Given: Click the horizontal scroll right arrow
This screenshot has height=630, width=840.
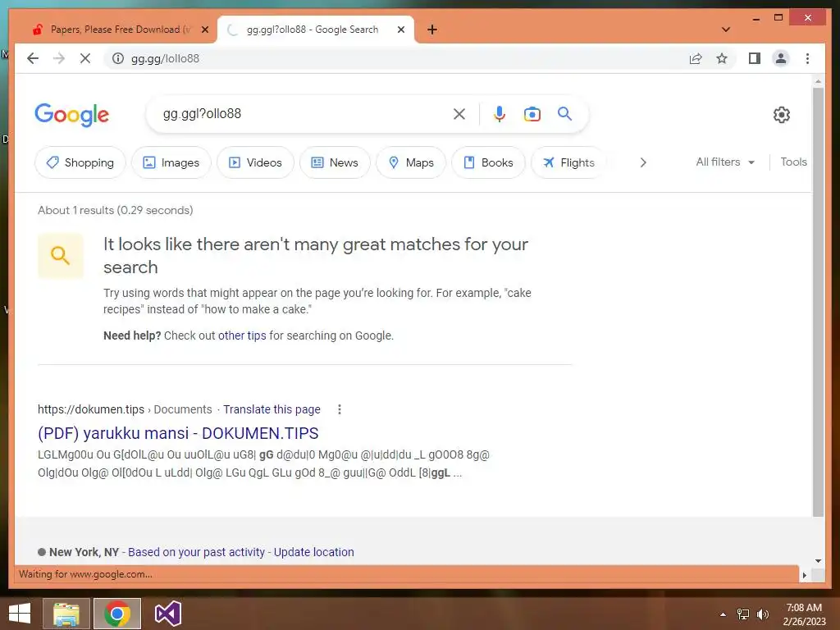Looking at the screenshot, I should pos(804,575).
